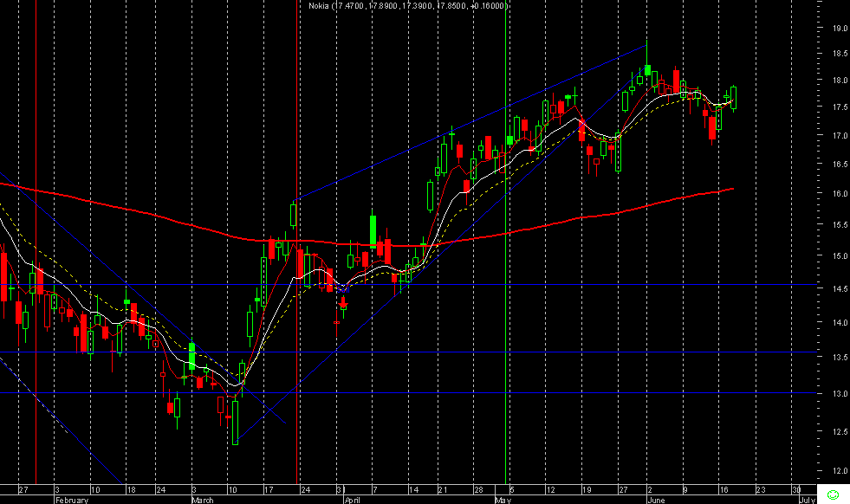
Task: Select the 14.5 price axis label
Action: [x=840, y=289]
